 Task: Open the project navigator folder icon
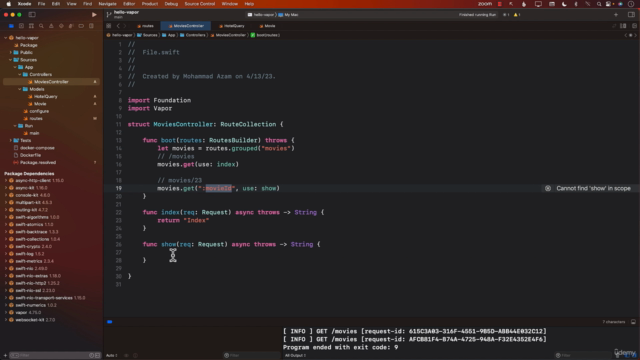pos(11,26)
